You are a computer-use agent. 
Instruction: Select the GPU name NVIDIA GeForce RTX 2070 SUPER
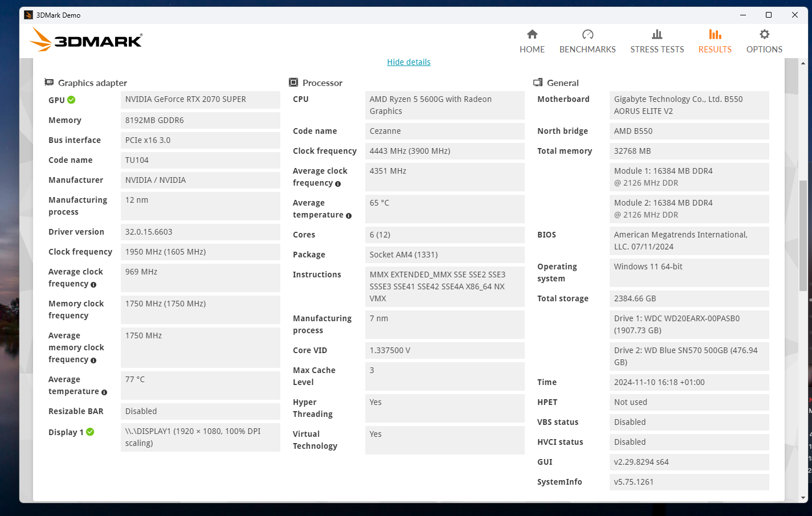pos(201,100)
